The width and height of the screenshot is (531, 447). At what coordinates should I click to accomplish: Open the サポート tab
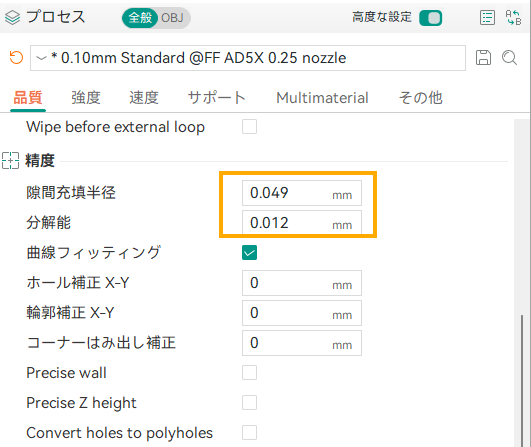click(x=216, y=98)
